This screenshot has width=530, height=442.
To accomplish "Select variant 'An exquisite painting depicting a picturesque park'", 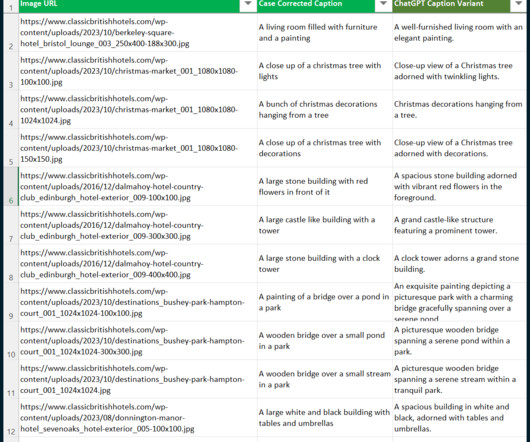I will pyautogui.click(x=459, y=302).
